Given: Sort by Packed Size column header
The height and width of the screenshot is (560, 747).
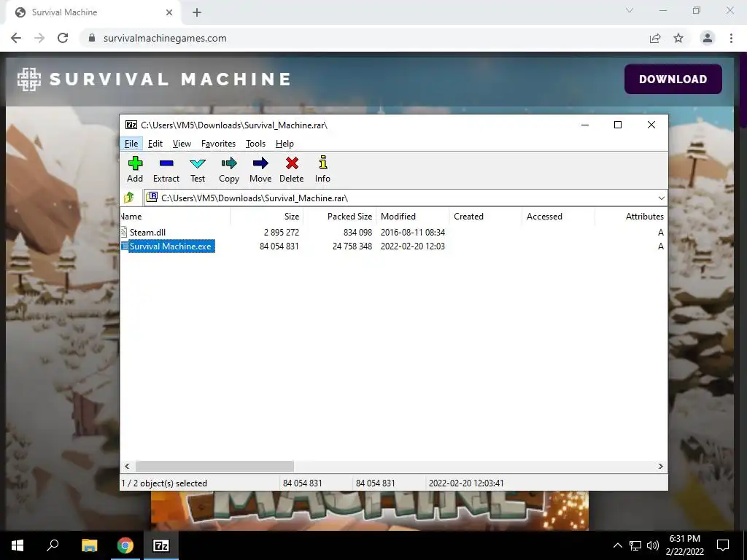Looking at the screenshot, I should coord(340,216).
